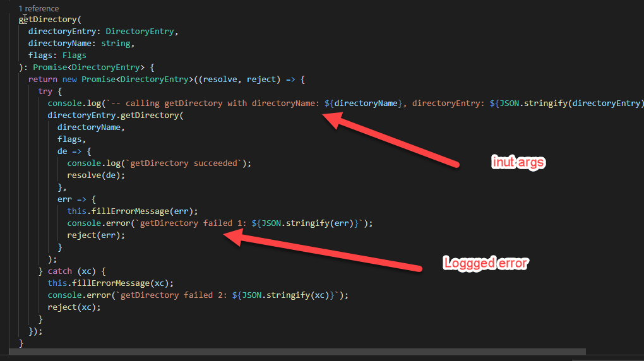Click the '): Promise<DirectoryEntry> {' return type line
This screenshot has width=644, height=361.
[x=86, y=68]
